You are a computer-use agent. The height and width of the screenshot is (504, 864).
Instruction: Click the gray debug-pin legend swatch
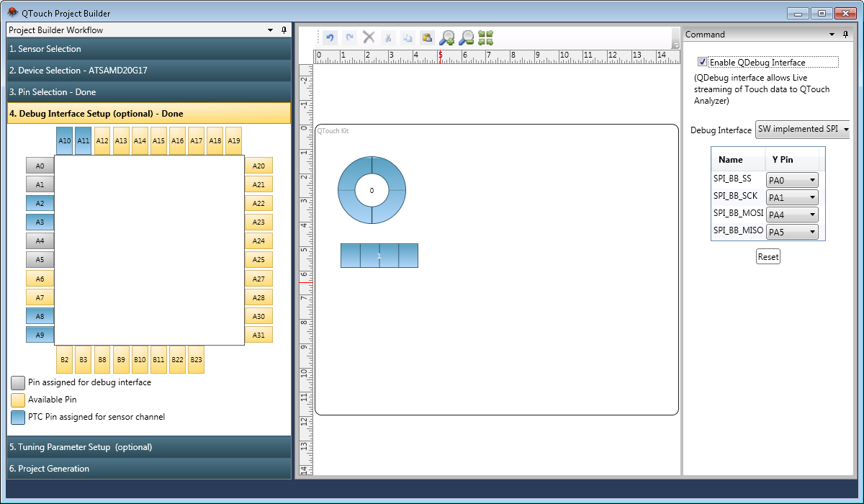(x=18, y=383)
